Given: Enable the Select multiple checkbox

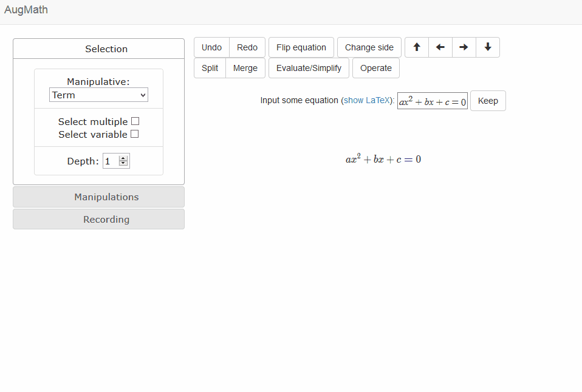Looking at the screenshot, I should tap(135, 121).
